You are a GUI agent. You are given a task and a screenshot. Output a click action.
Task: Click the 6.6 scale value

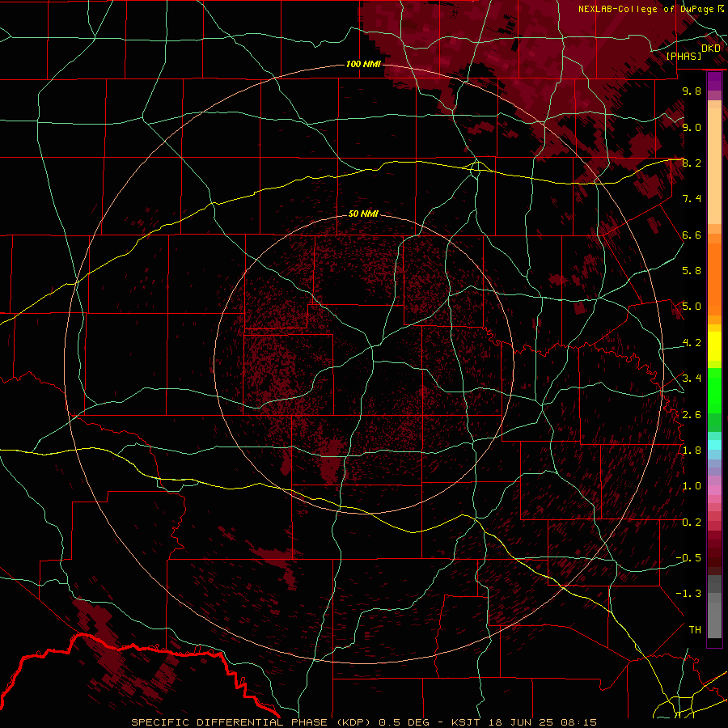(692, 235)
